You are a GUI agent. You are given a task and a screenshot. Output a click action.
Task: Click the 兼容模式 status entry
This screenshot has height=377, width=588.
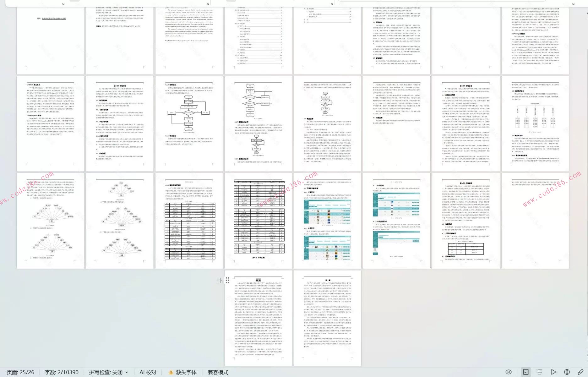pyautogui.click(x=218, y=372)
